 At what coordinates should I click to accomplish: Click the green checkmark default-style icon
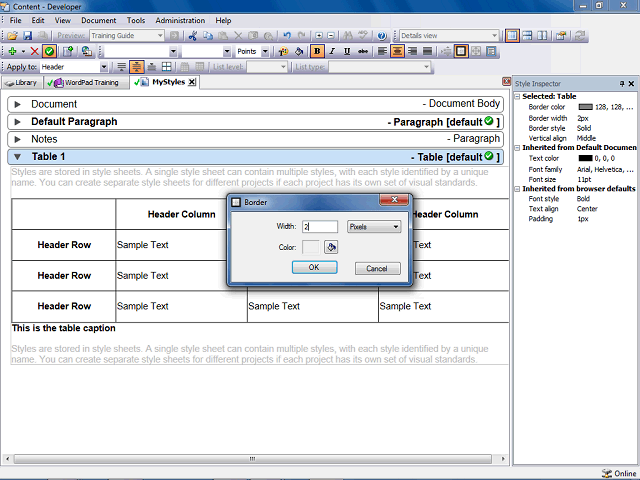click(x=49, y=51)
